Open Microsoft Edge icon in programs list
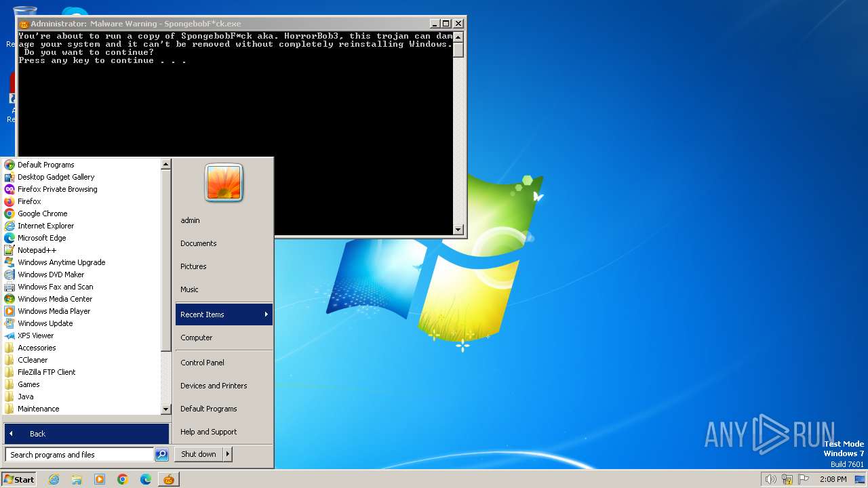This screenshot has width=868, height=488. [9, 238]
